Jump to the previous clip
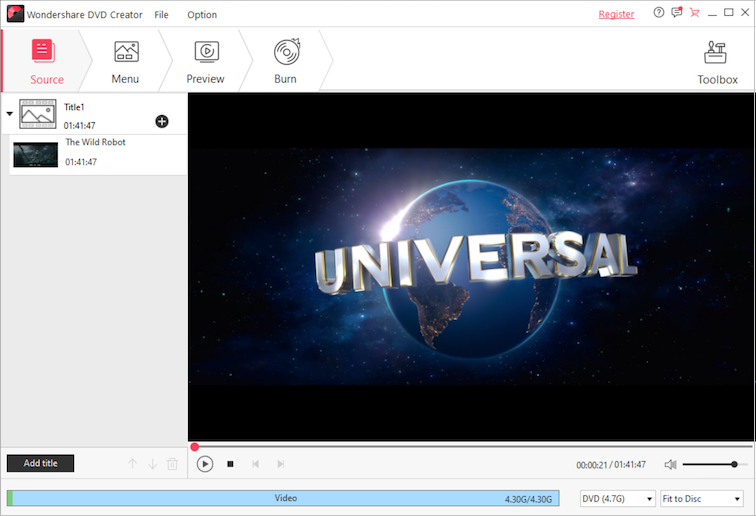756x516 pixels. [x=256, y=464]
